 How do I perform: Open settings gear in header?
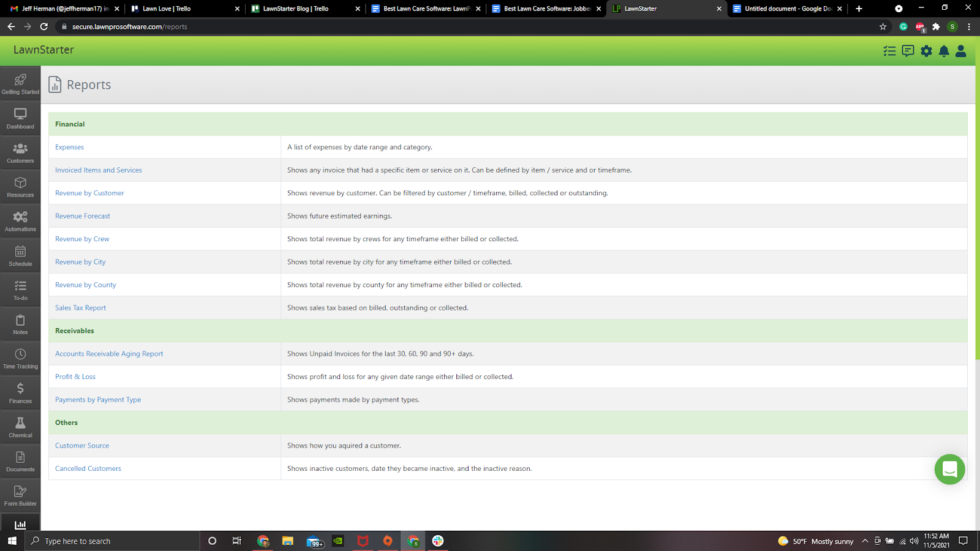926,51
